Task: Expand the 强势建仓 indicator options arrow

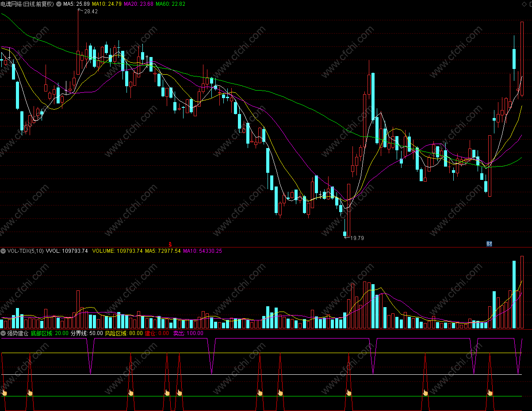Action: click(3, 333)
